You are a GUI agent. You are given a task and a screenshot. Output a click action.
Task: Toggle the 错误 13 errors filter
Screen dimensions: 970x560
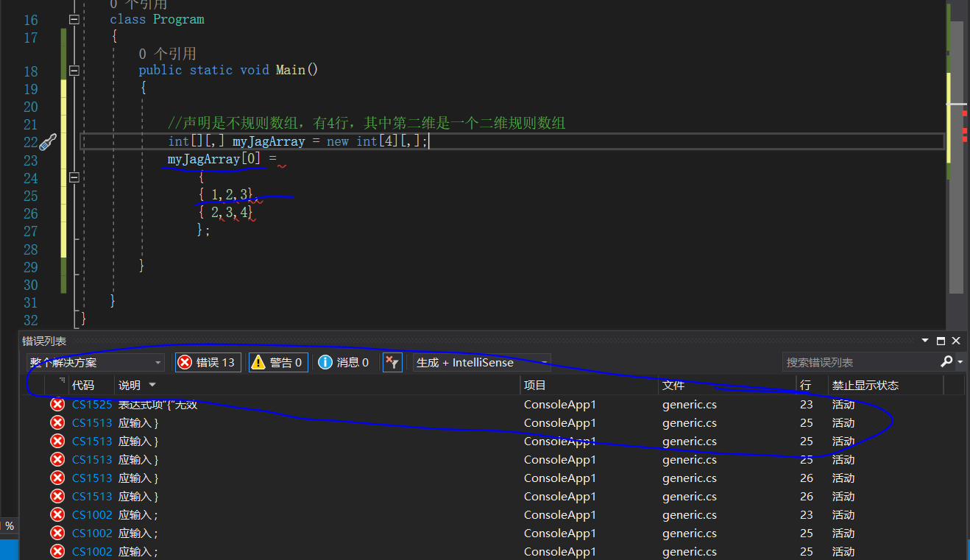click(208, 362)
